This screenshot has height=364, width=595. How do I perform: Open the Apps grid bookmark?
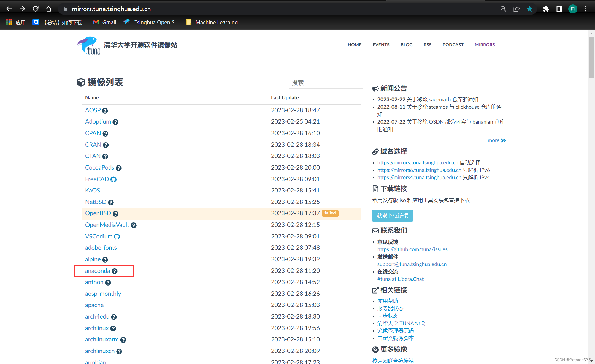[16, 22]
